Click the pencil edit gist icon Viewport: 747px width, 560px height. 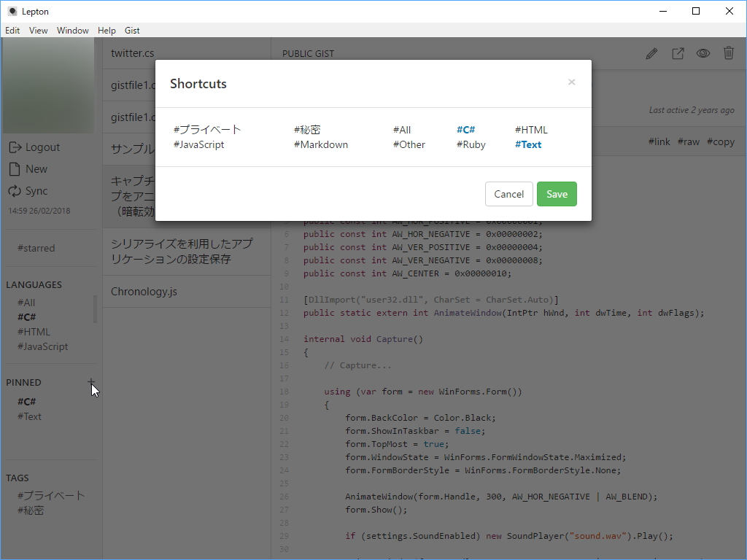pos(651,53)
